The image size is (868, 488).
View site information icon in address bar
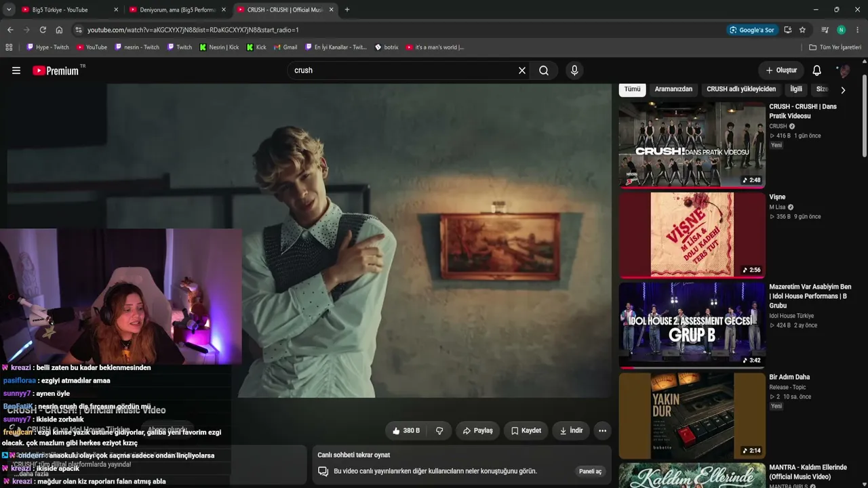78,30
